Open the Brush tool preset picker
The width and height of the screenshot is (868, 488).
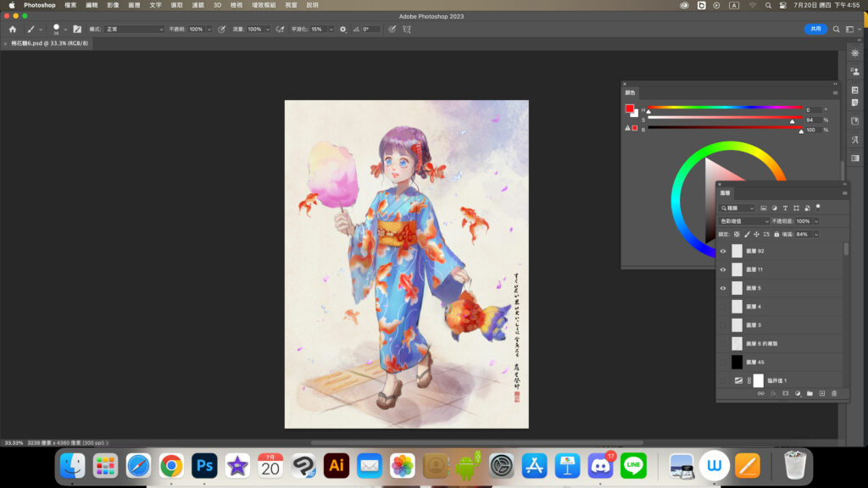pos(34,30)
